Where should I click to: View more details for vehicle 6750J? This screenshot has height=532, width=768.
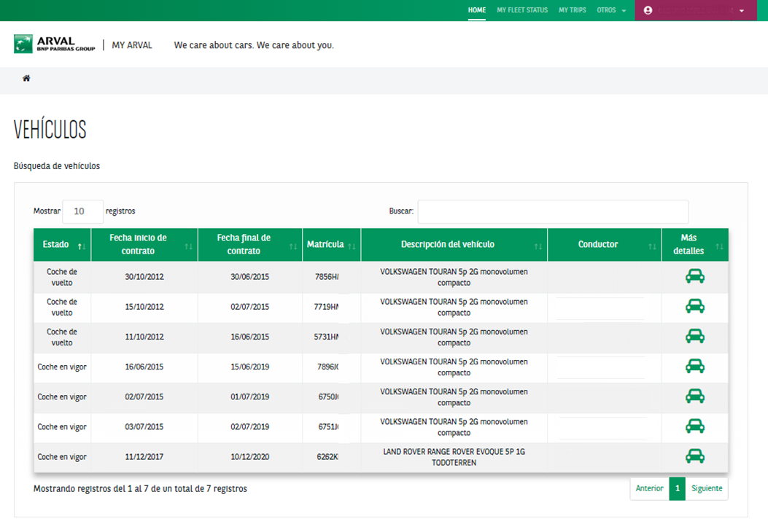click(x=695, y=396)
